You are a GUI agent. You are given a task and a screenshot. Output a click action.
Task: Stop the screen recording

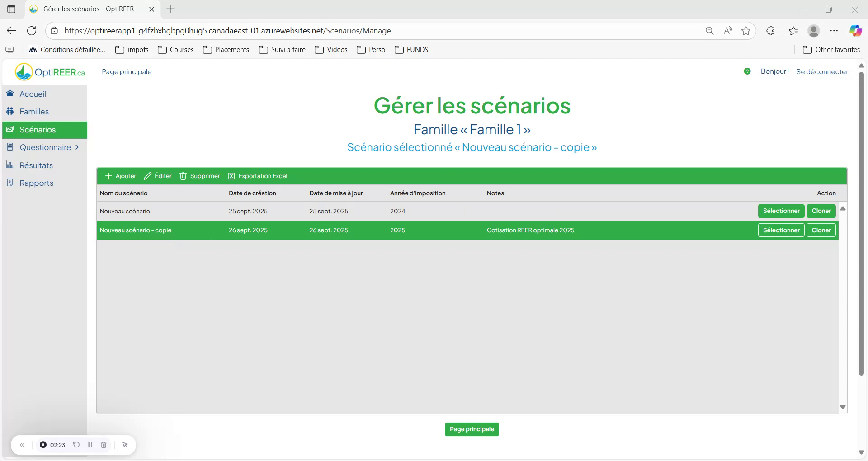tap(43, 445)
